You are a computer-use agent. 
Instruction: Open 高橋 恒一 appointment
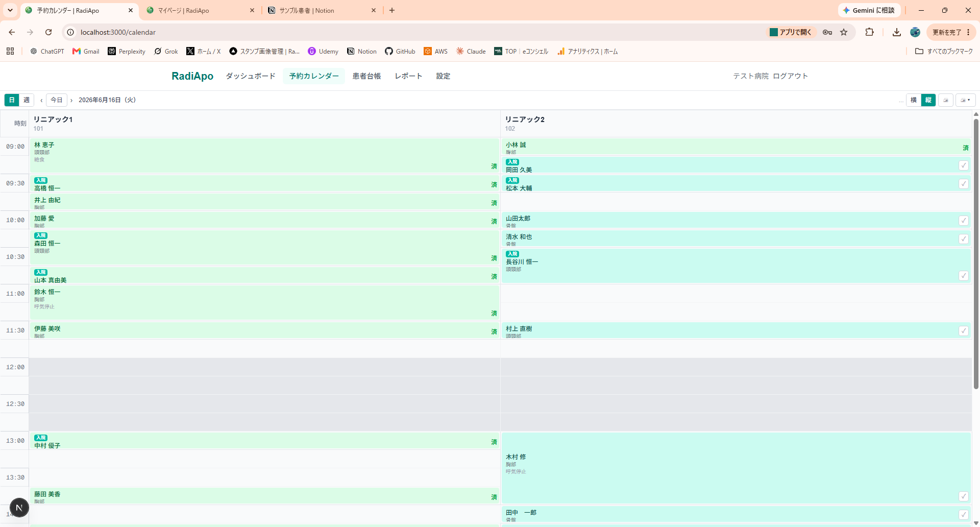coord(264,183)
